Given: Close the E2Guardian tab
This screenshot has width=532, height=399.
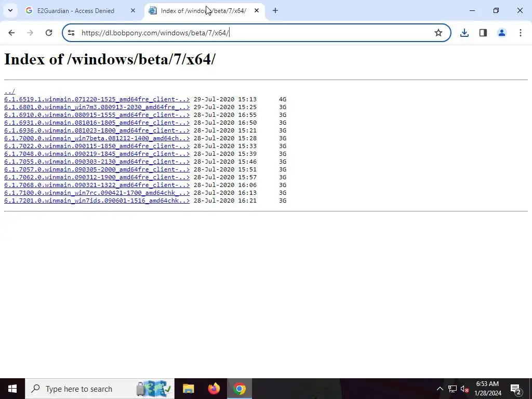Looking at the screenshot, I should click(x=133, y=10).
